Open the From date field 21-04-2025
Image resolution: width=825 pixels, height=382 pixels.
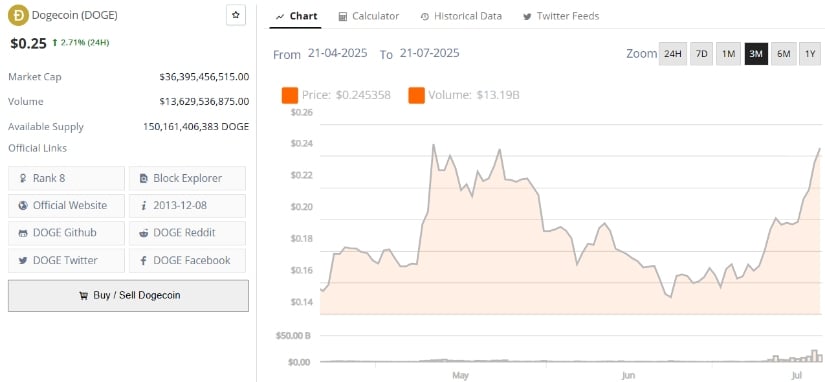337,53
